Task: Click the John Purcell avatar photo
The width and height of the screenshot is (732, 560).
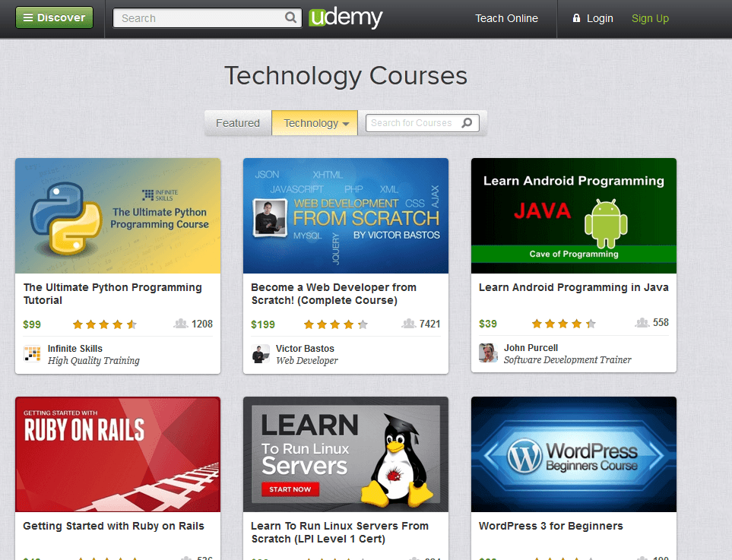Action: coord(488,353)
